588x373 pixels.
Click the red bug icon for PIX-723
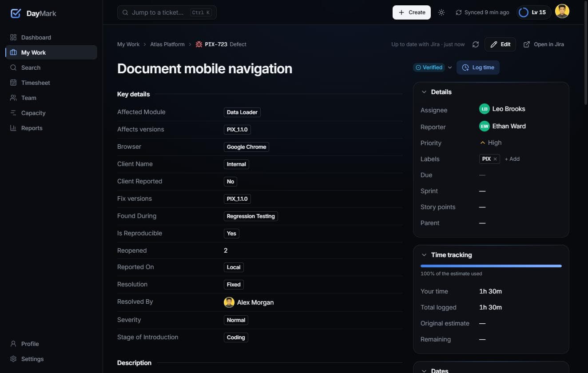(x=199, y=44)
